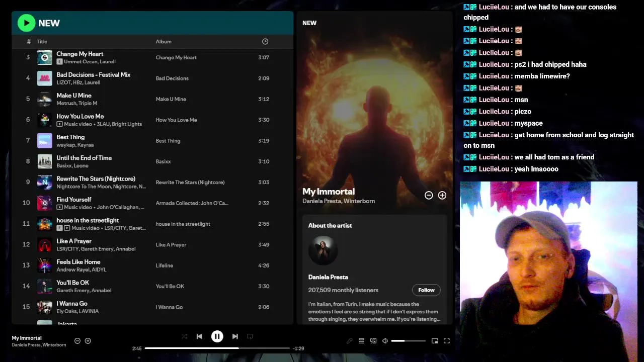Viewport: 644px width, 362px height.
Task: Mute volume via speaker icon
Action: [385, 341]
